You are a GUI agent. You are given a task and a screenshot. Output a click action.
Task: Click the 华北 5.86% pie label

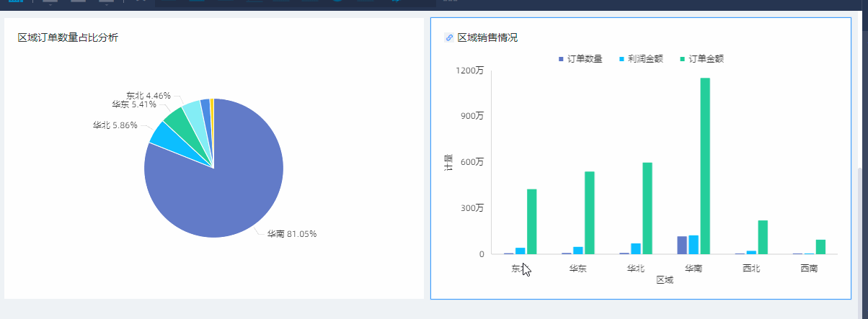pyautogui.click(x=115, y=125)
